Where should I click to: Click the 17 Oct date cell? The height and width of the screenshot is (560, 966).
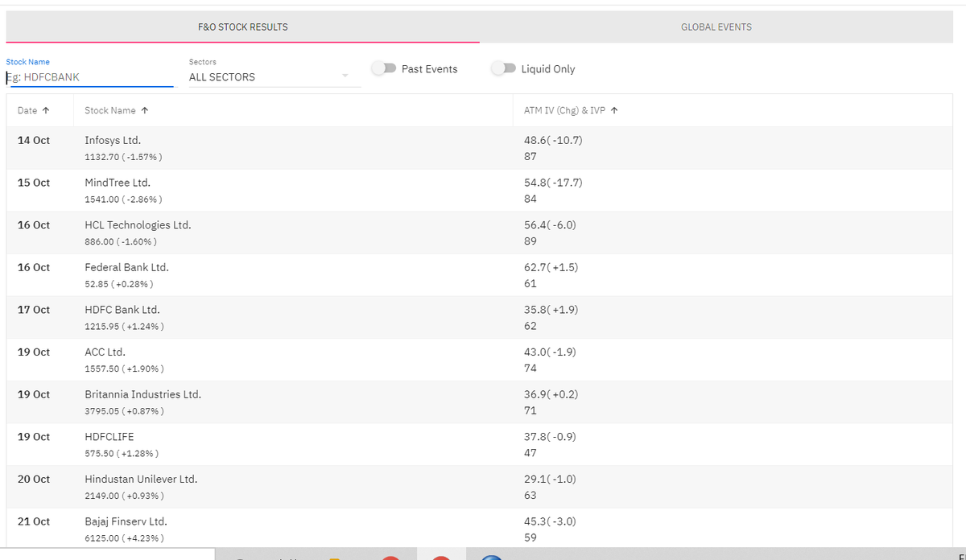pos(34,310)
